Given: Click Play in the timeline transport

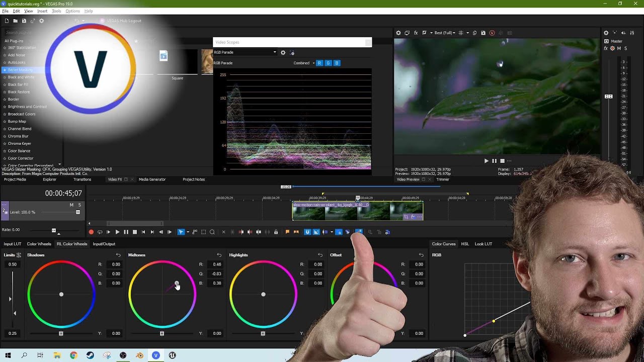Looking at the screenshot, I should [117, 232].
